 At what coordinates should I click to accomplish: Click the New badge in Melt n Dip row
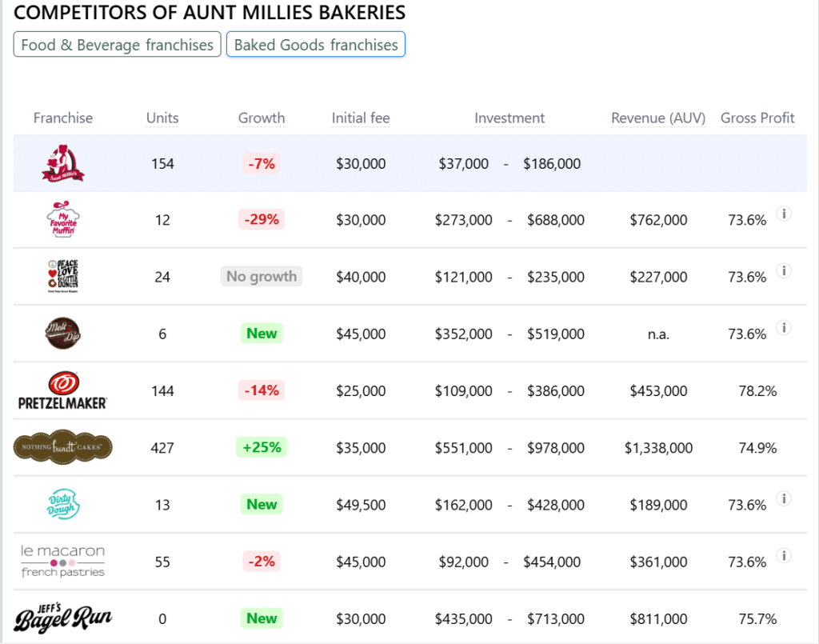[x=262, y=334]
